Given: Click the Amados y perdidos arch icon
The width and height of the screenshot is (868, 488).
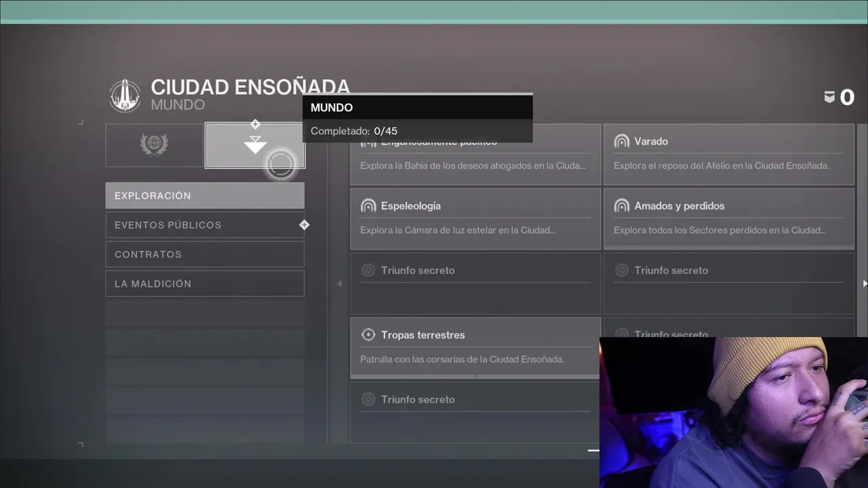Looking at the screenshot, I should (621, 205).
